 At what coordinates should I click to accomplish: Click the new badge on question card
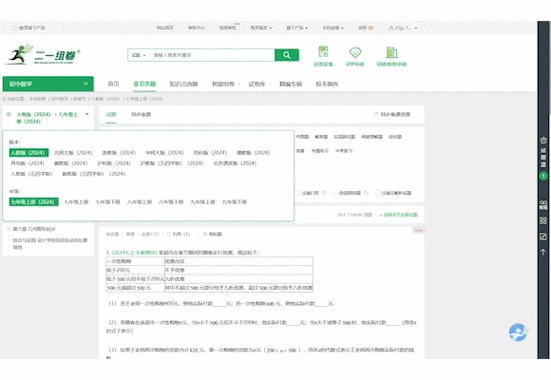pos(418,230)
